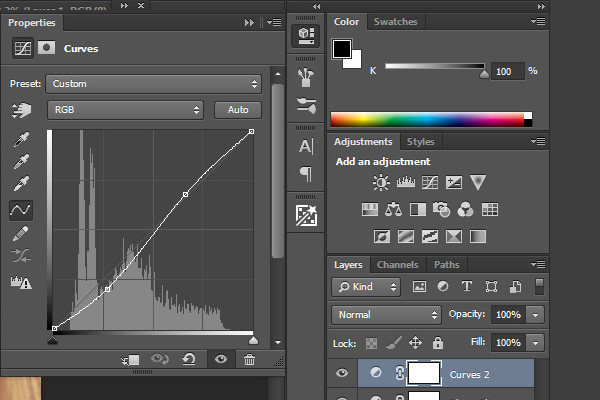
Task: Open the magic wand panel icon in dock
Action: click(x=306, y=216)
